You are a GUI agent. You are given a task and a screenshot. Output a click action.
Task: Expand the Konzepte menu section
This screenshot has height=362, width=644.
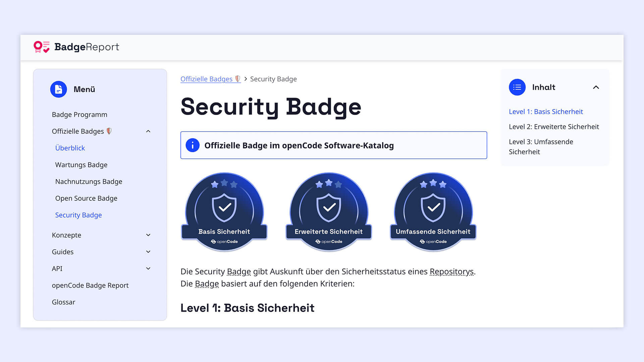148,235
